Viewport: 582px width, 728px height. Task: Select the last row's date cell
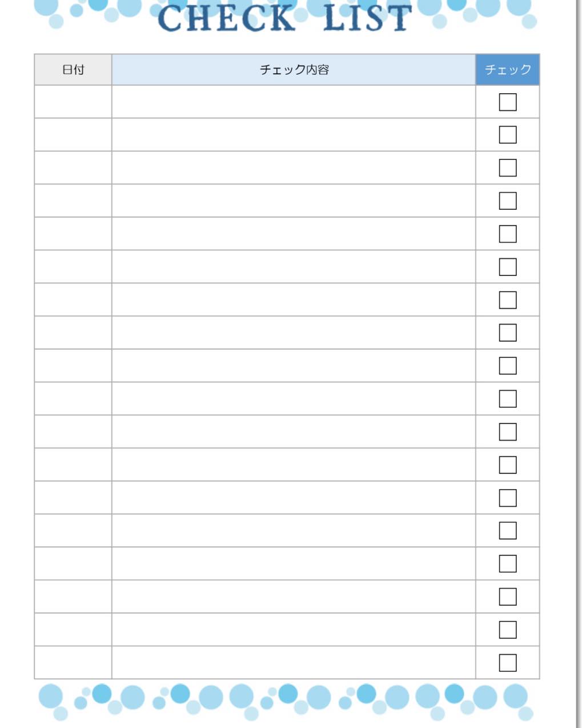73,663
